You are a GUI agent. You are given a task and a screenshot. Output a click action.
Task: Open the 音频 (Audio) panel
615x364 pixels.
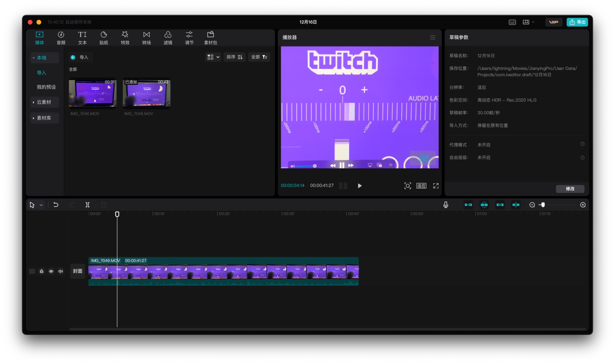tap(61, 38)
